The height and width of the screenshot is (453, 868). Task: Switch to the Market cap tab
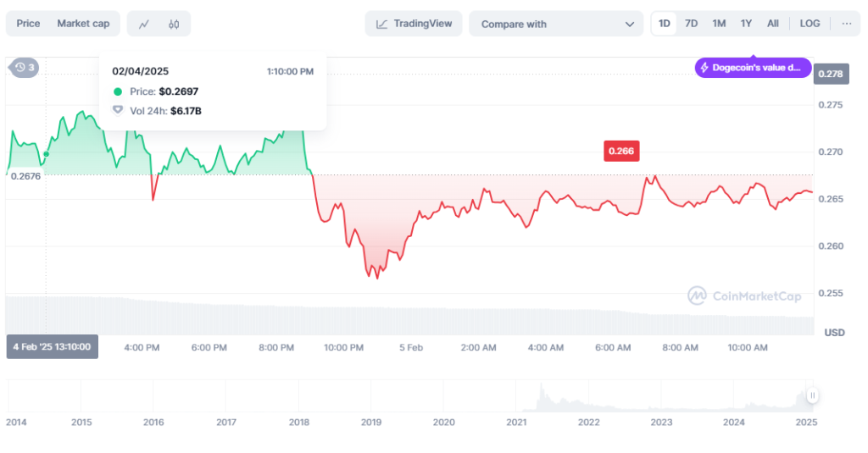[83, 24]
